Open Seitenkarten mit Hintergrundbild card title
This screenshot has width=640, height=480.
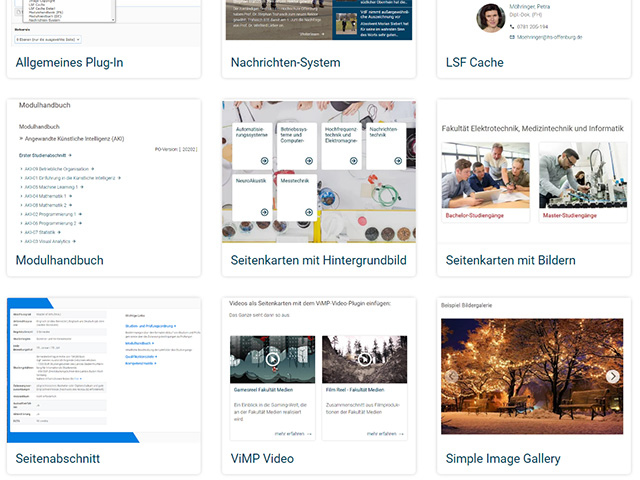318,260
